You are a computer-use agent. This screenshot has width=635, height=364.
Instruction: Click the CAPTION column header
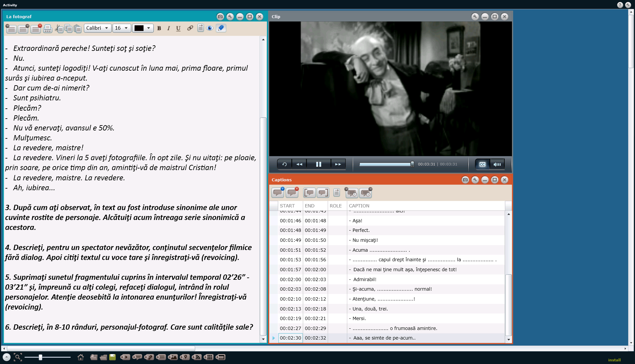click(359, 206)
